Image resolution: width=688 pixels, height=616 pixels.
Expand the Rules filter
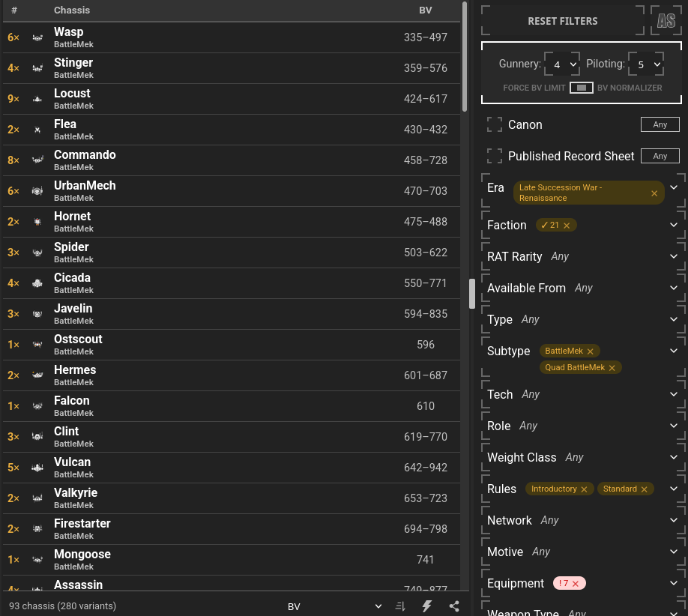(x=674, y=489)
